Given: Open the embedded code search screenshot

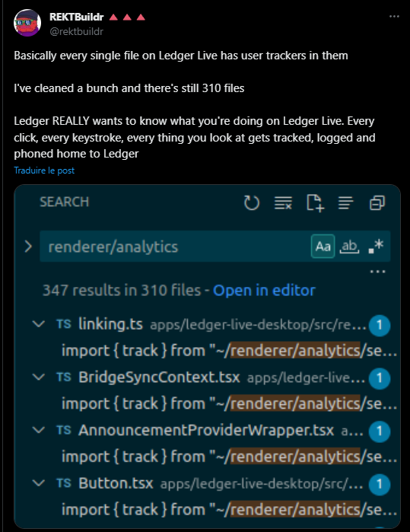Looking at the screenshot, I should [207, 356].
